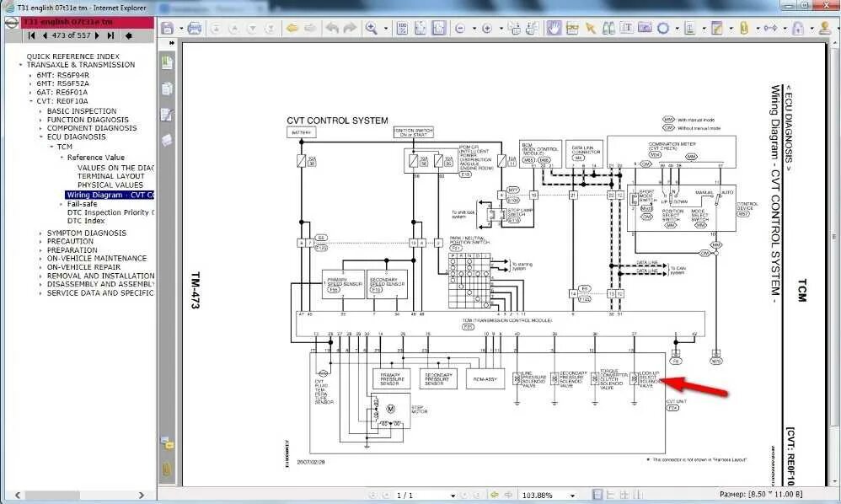Open the bookmarks panel icon in the sidebar
The width and height of the screenshot is (841, 504).
pos(167,62)
